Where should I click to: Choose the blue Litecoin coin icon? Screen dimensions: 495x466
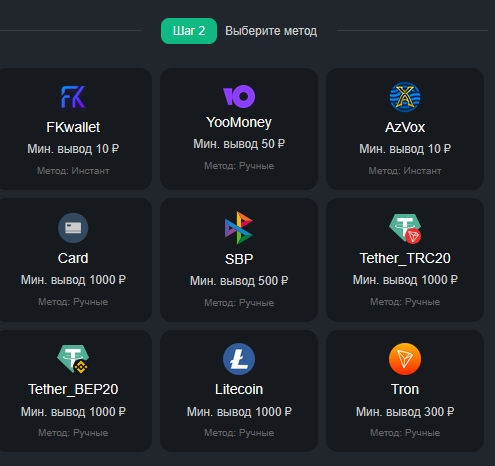coord(239,359)
